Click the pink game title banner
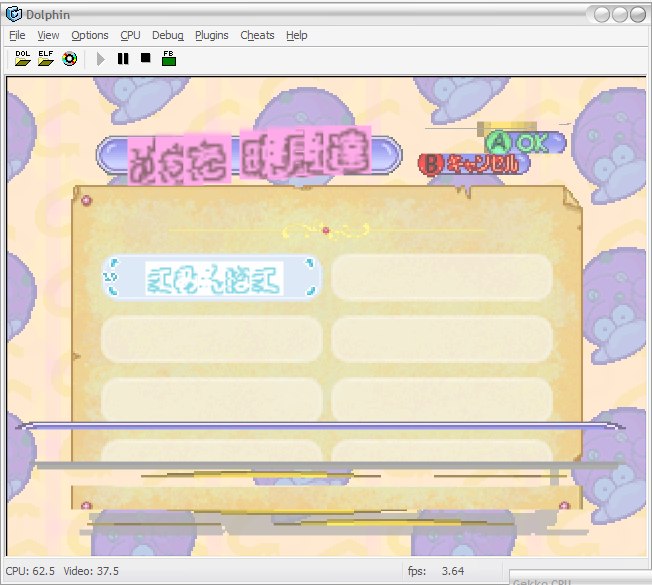 (249, 156)
